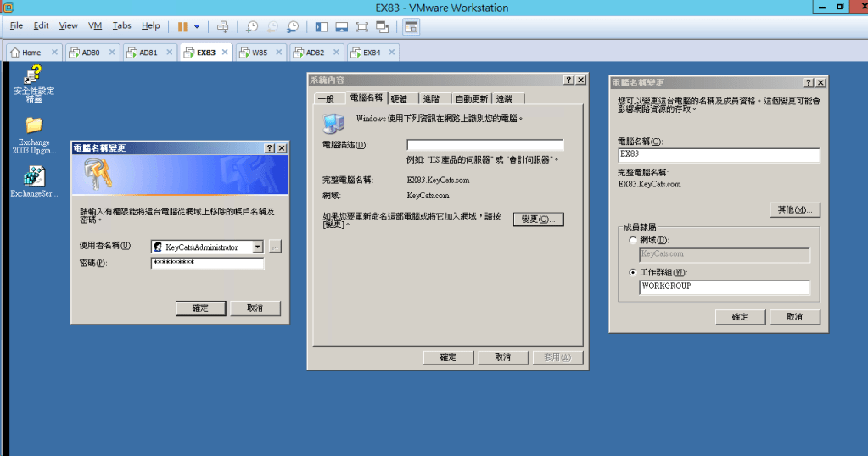868x456 pixels.
Task: Click the take snapshot clock icon
Action: [252, 26]
